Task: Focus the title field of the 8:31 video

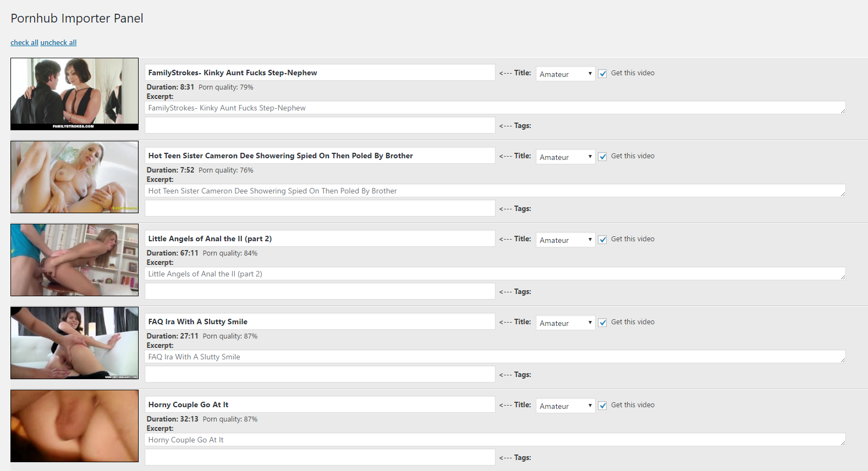Action: 320,73
